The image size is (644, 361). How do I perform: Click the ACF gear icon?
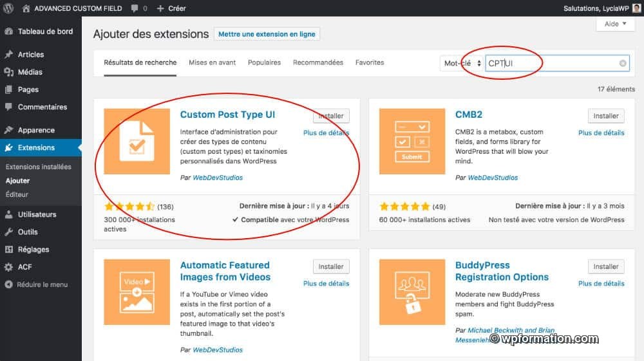[x=8, y=266]
